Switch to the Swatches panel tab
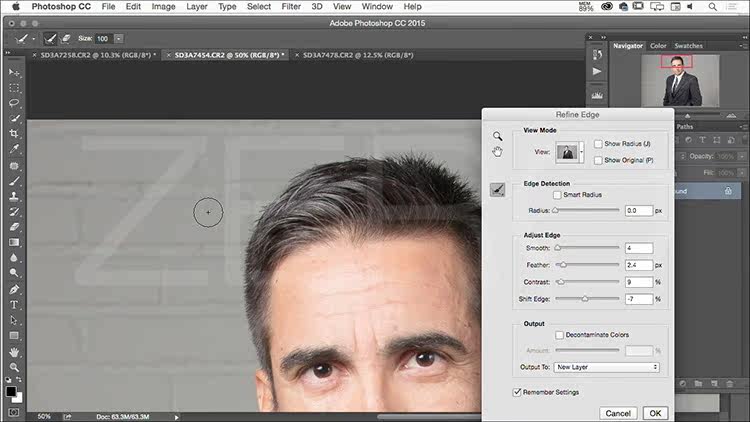Screen dimensions: 750x422 click(688, 46)
